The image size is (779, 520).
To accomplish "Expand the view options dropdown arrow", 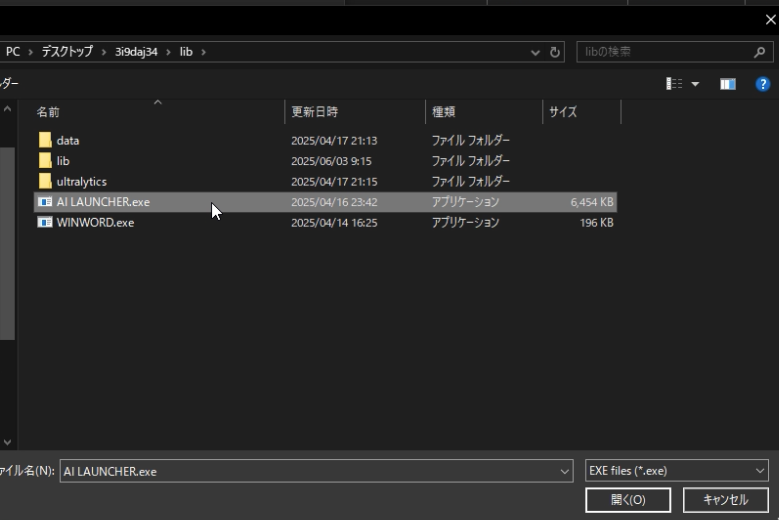I will coord(695,85).
